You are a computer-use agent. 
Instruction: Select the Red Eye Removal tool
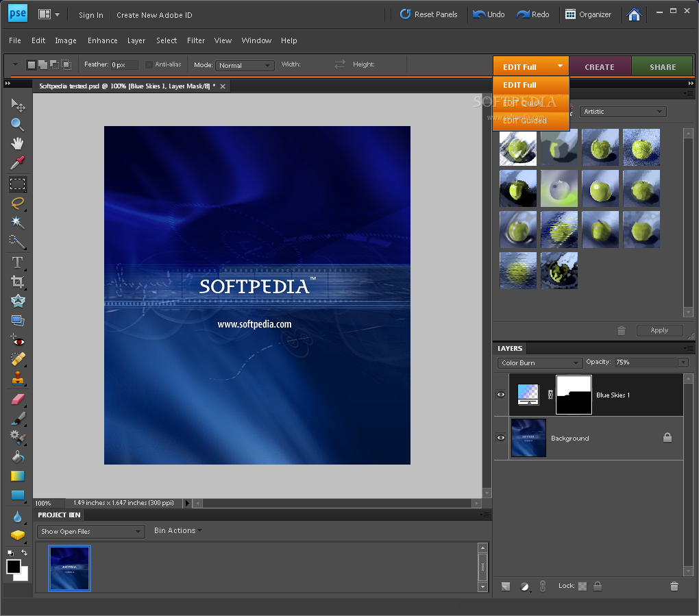click(17, 341)
